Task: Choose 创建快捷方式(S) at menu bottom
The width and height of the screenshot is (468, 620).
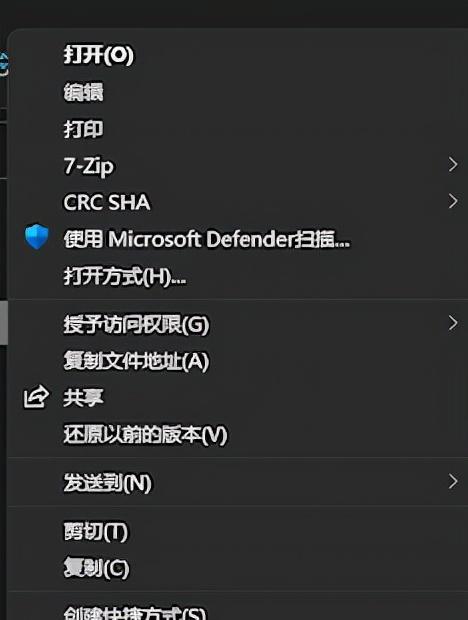Action: click(x=135, y=613)
